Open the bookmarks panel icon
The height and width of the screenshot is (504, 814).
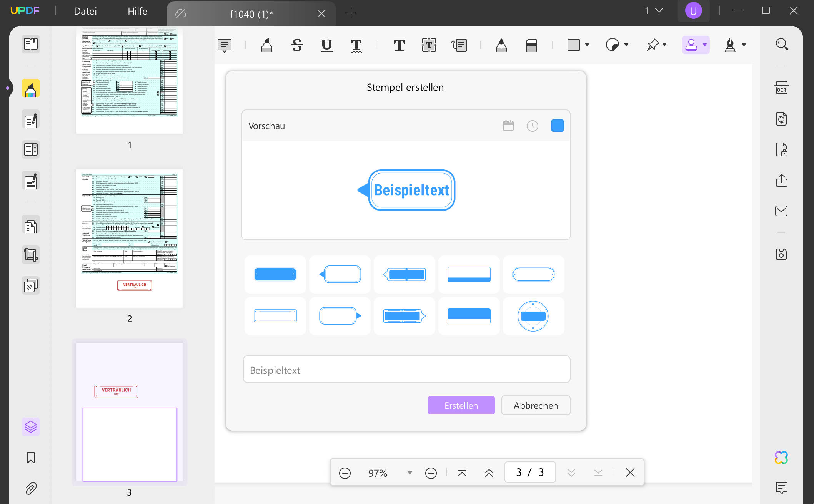(31, 458)
